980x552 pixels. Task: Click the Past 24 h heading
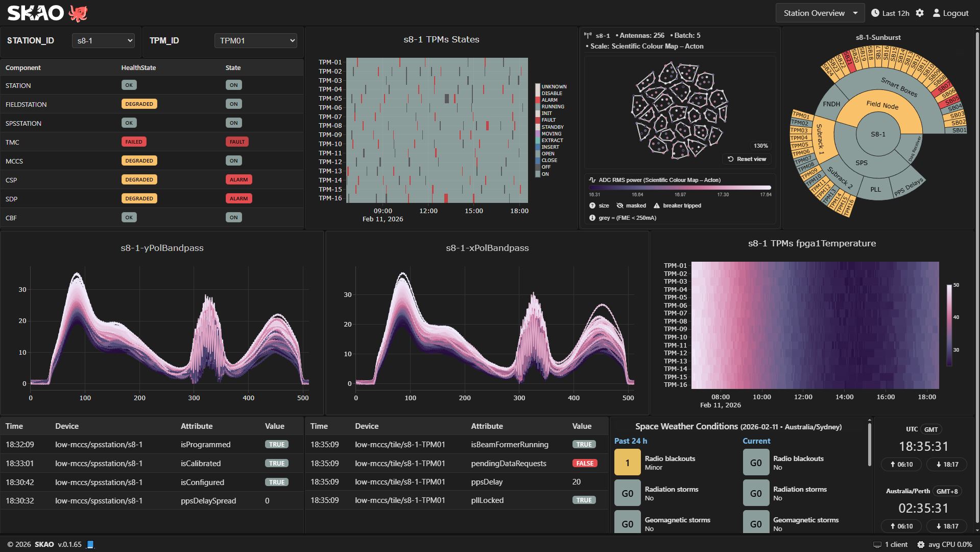click(x=631, y=441)
